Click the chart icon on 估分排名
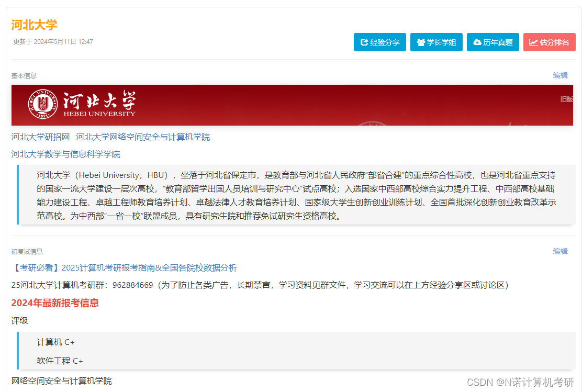The image size is (582, 392). 533,42
